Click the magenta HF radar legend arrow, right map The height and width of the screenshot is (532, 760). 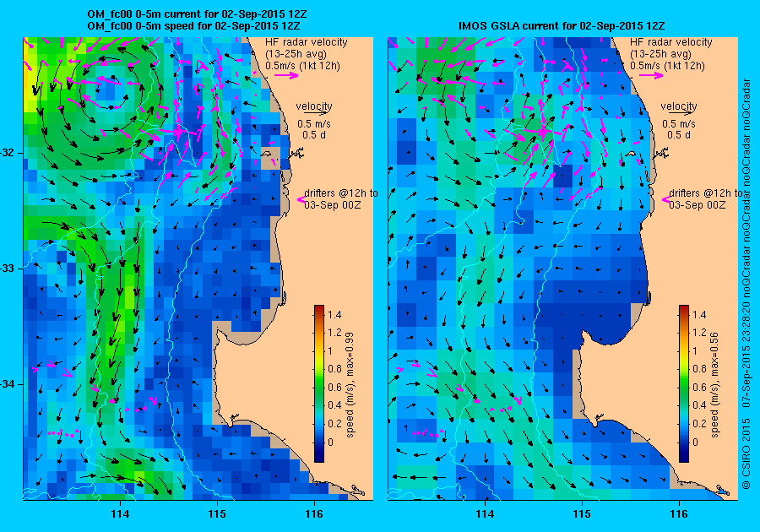pos(651,75)
